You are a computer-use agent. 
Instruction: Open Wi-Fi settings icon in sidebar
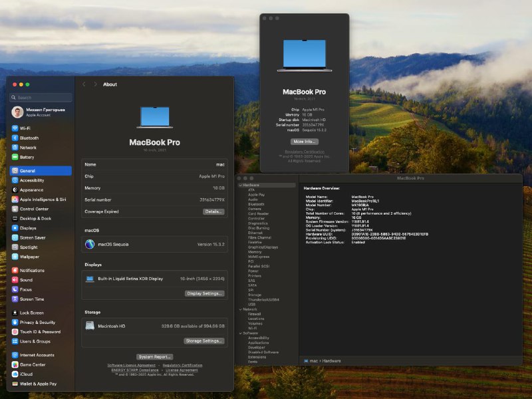click(x=15, y=128)
